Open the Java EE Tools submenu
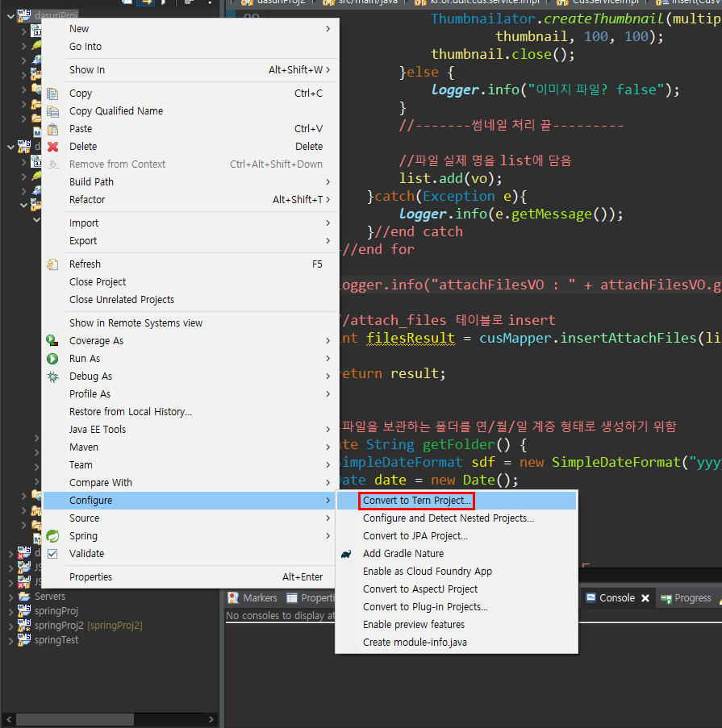Image resolution: width=722 pixels, height=728 pixels. click(x=191, y=430)
